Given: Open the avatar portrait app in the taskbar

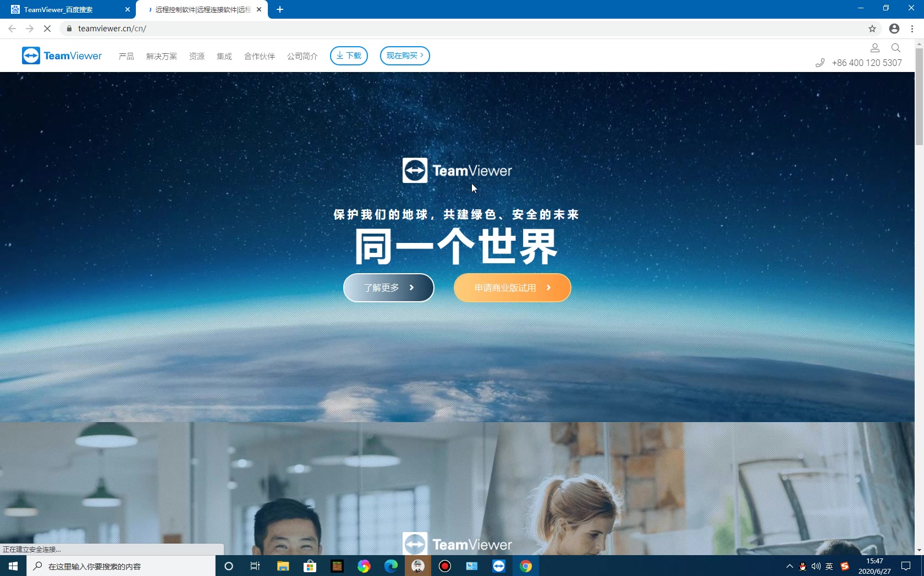Looking at the screenshot, I should coord(418,566).
